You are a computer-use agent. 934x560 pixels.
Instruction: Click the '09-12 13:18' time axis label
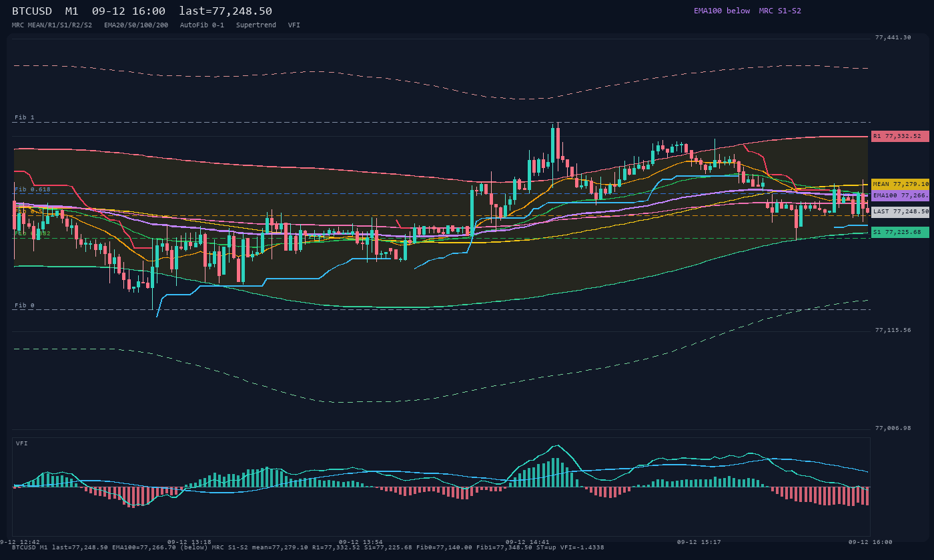coord(189,542)
